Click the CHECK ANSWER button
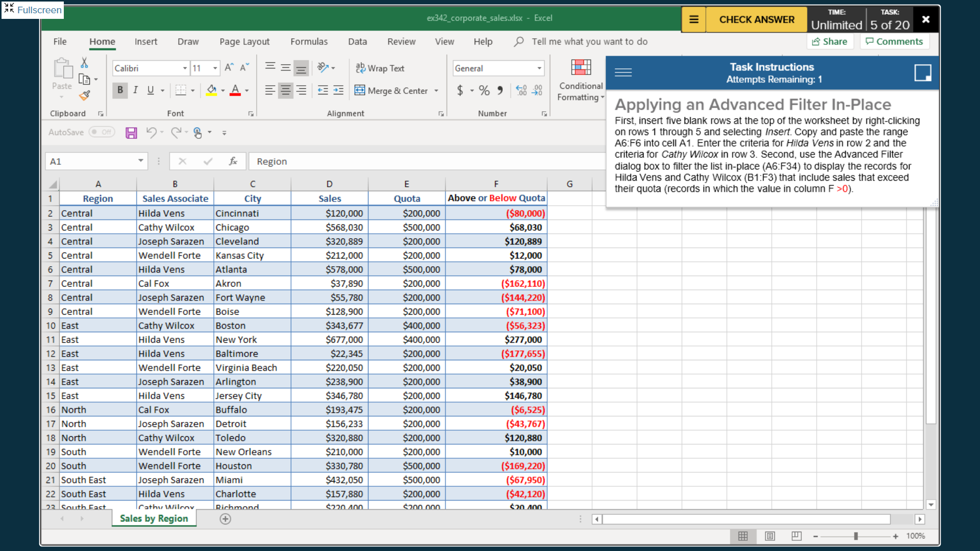 pos(756,19)
